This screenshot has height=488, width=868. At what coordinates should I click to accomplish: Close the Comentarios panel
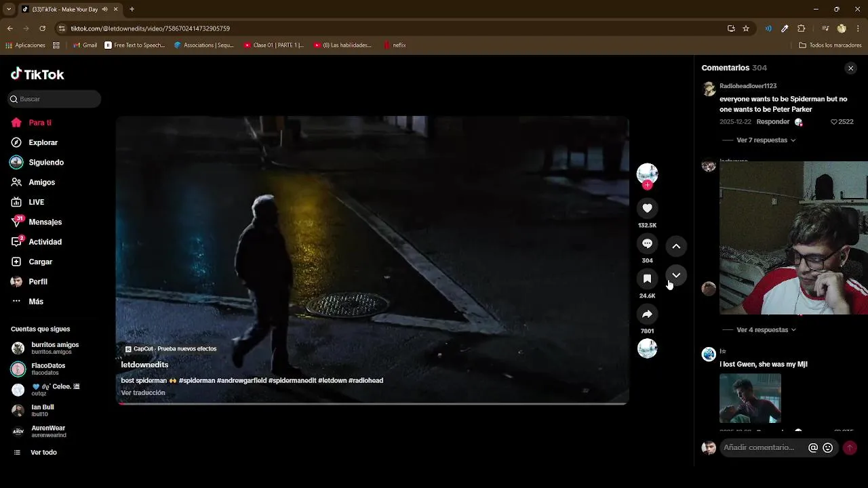(x=850, y=68)
